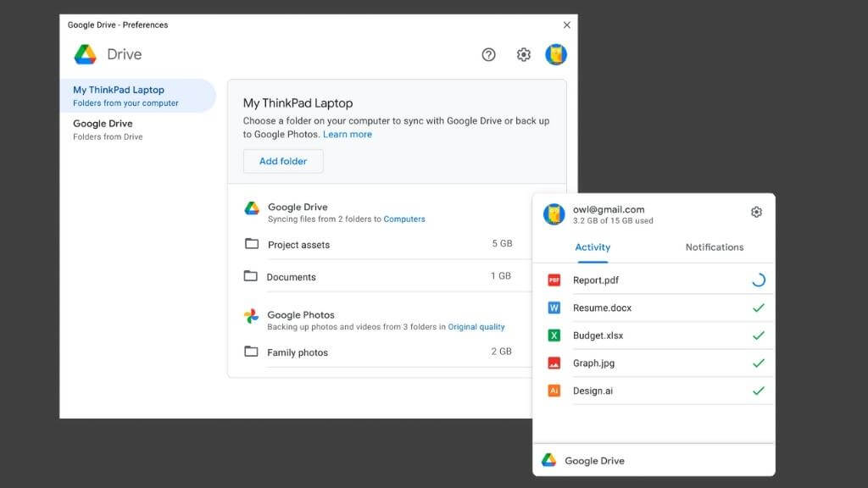This screenshot has height=488, width=868.
Task: Select My ThinkPad Laptop in sidebar
Action: pyautogui.click(x=138, y=96)
